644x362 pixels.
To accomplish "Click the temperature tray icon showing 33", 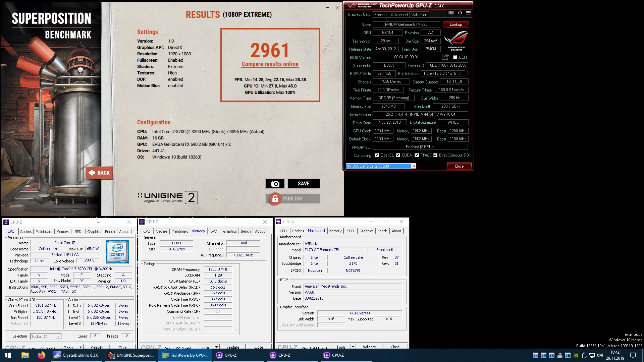I will click(552, 355).
